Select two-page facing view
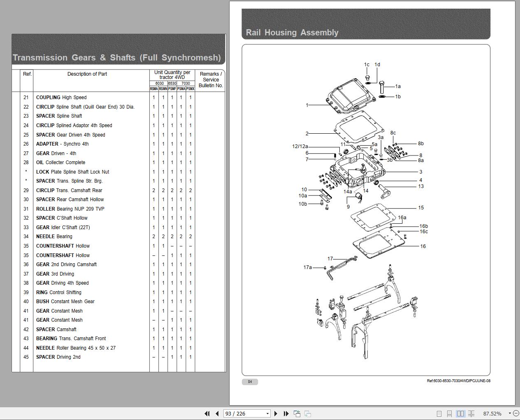 (x=460, y=413)
